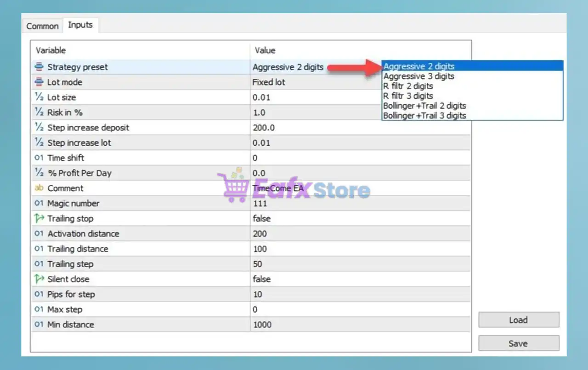Click the Trailing stop boolean arrow icon
Screen dimensions: 588x370
tap(39, 218)
